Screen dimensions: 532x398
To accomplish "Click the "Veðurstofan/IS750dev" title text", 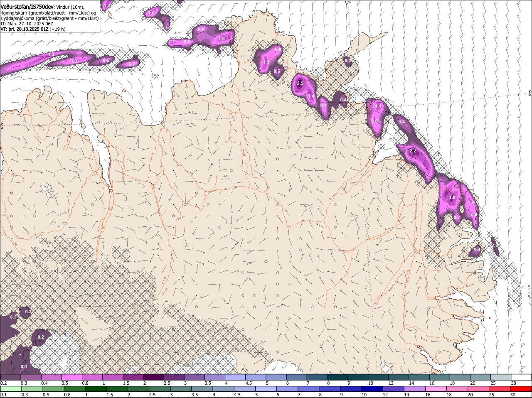I will tap(27, 7).
